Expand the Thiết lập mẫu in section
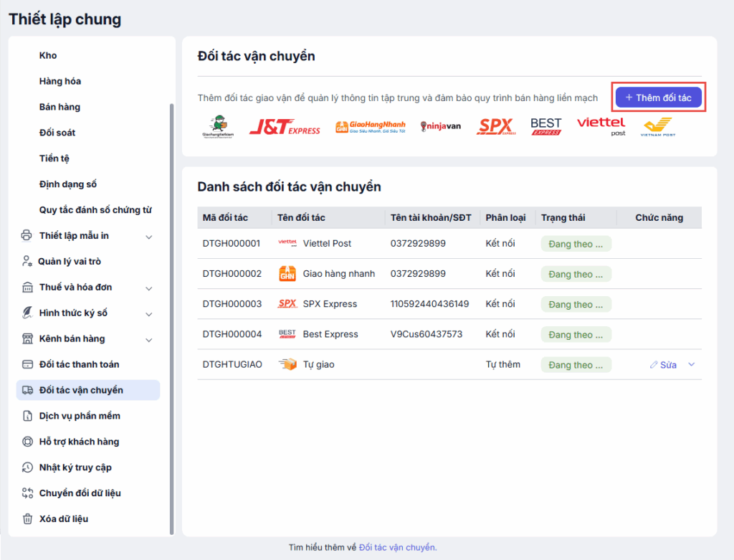Screen dimensions: 734x560 coord(148,236)
